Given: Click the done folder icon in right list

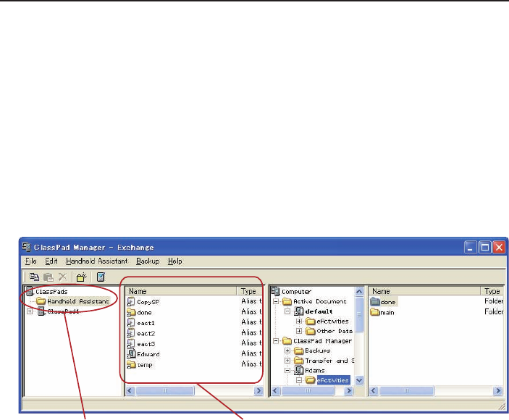Looking at the screenshot, I should (x=375, y=301).
